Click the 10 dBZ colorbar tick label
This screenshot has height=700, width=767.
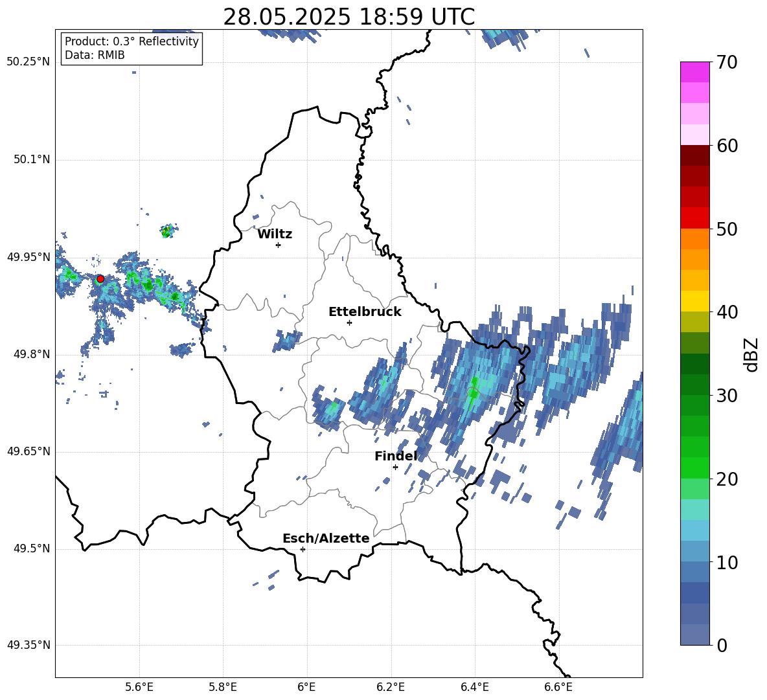[727, 562]
